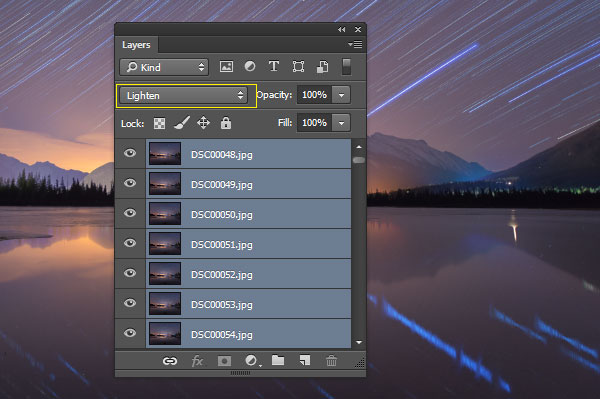Click layer name DSC00054.jpg
Screen dimensions: 600x399
222,335
